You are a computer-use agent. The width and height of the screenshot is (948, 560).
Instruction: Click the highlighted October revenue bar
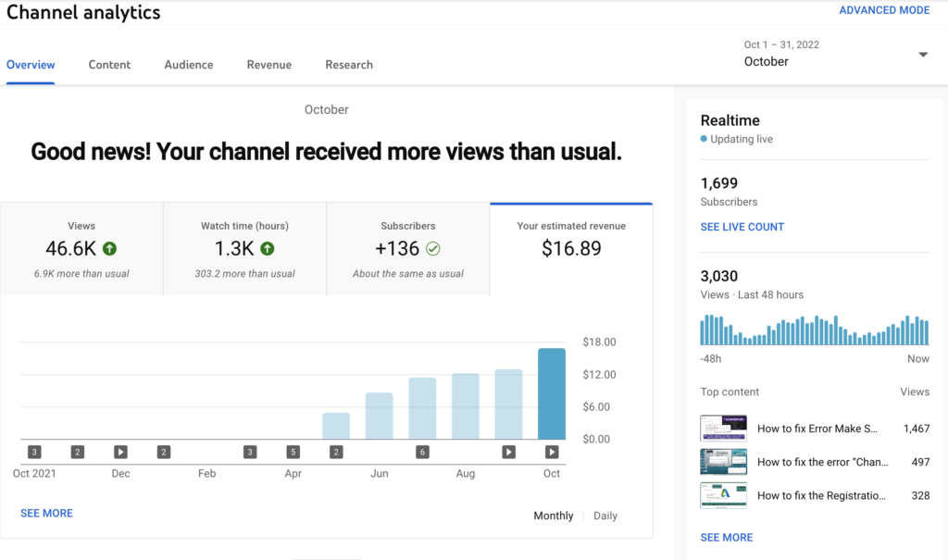coord(552,393)
